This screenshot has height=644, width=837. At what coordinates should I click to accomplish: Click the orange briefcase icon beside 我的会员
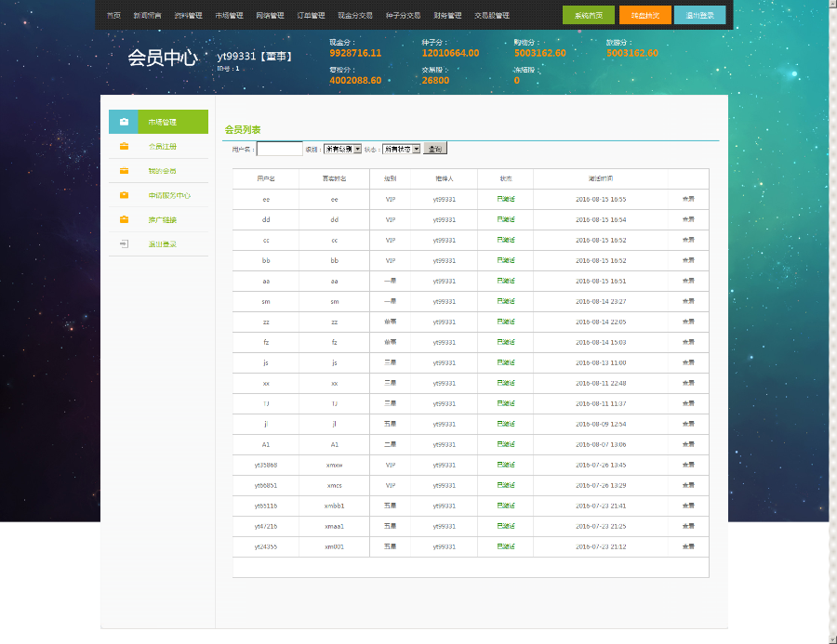124,171
